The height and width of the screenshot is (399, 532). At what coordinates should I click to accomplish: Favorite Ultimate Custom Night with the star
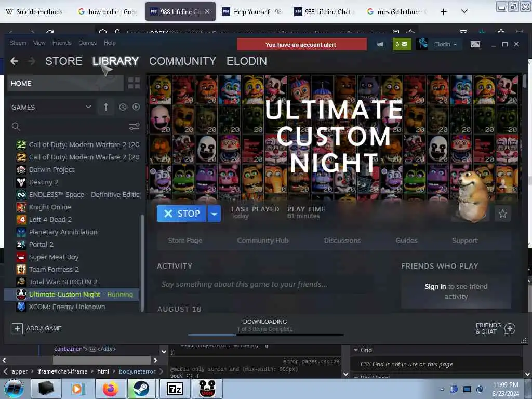coord(502,214)
